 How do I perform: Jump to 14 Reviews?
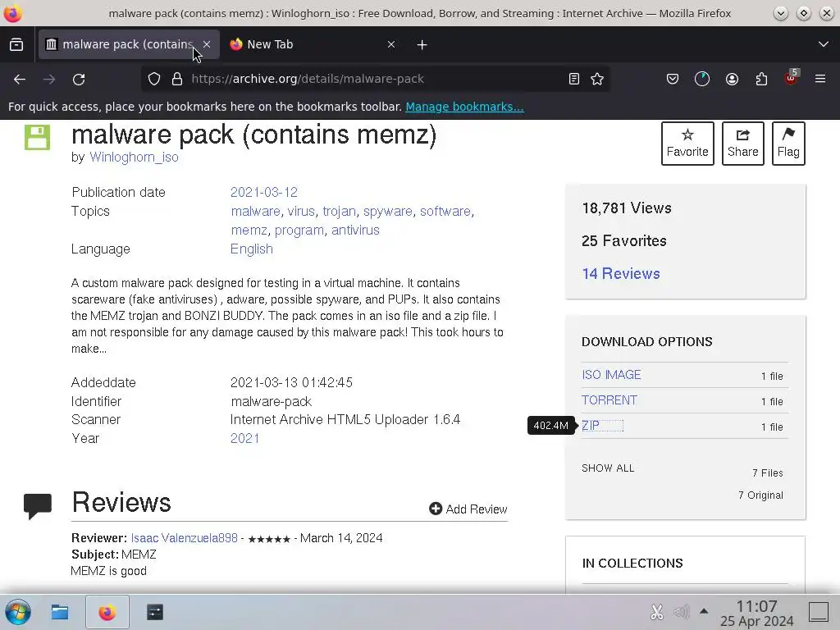tap(621, 274)
